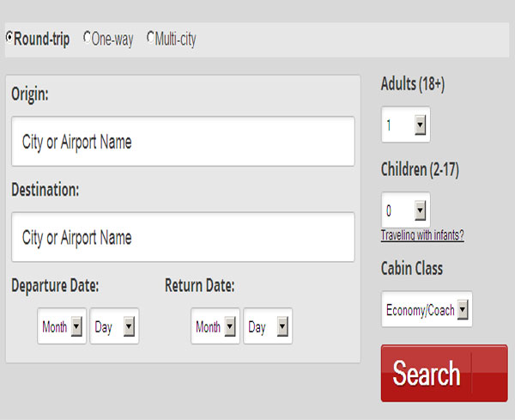Viewport: 515px width, 420px height.
Task: Open the Economy/Coach cabin class dropdown
Action: click(427, 309)
